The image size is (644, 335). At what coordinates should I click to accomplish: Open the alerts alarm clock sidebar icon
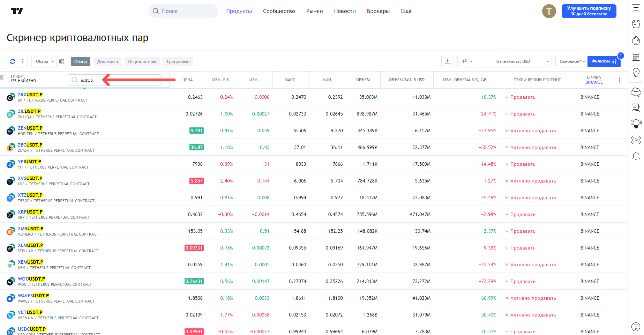pyautogui.click(x=636, y=24)
